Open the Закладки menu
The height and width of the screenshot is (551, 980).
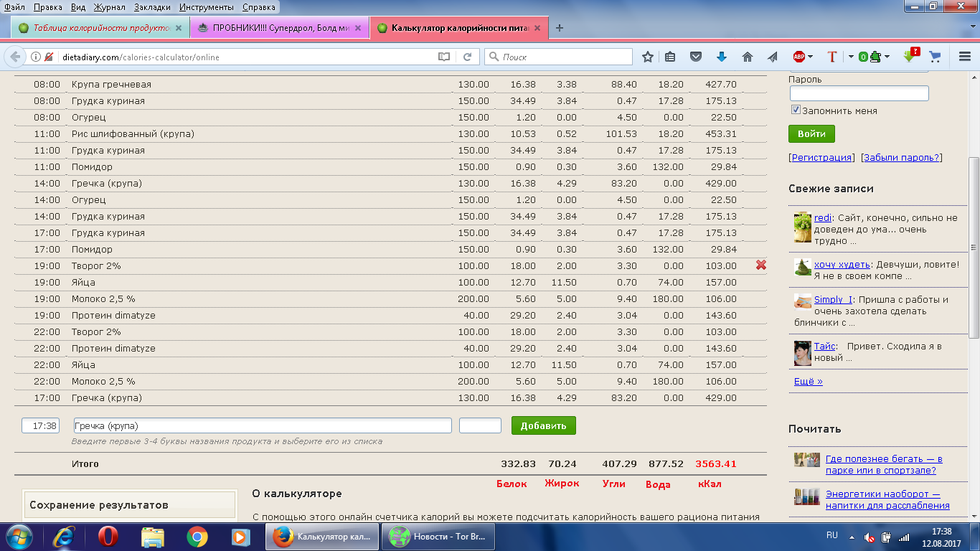point(151,7)
